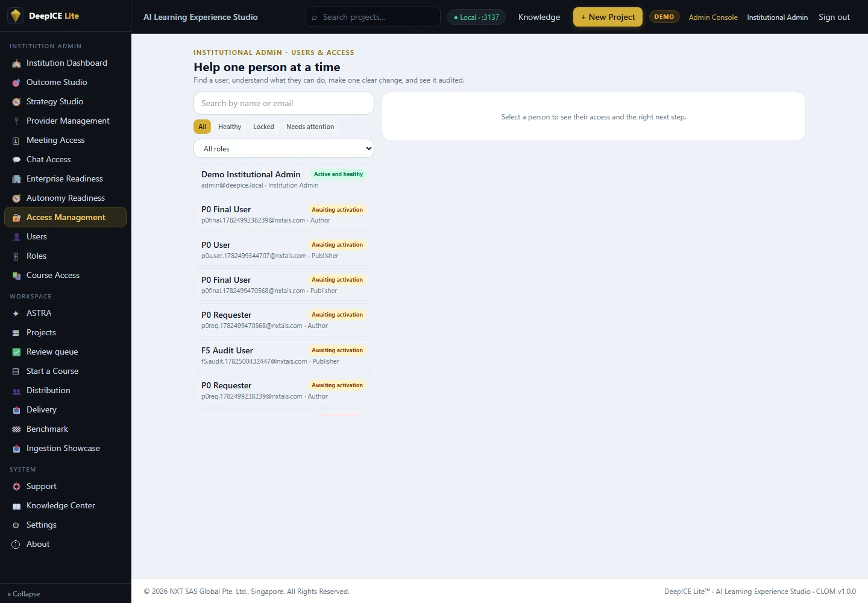Viewport: 868px width, 603px height.
Task: Select the Locked filter chip
Action: click(x=263, y=127)
